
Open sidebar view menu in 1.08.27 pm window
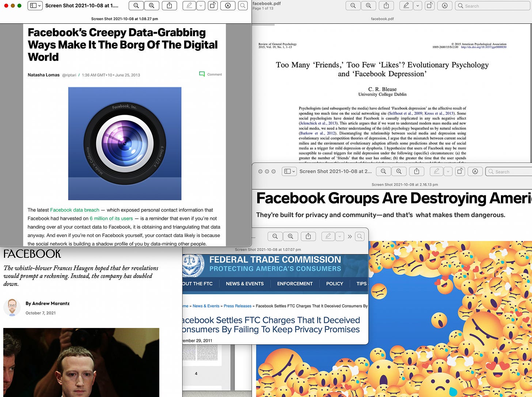[35, 5]
